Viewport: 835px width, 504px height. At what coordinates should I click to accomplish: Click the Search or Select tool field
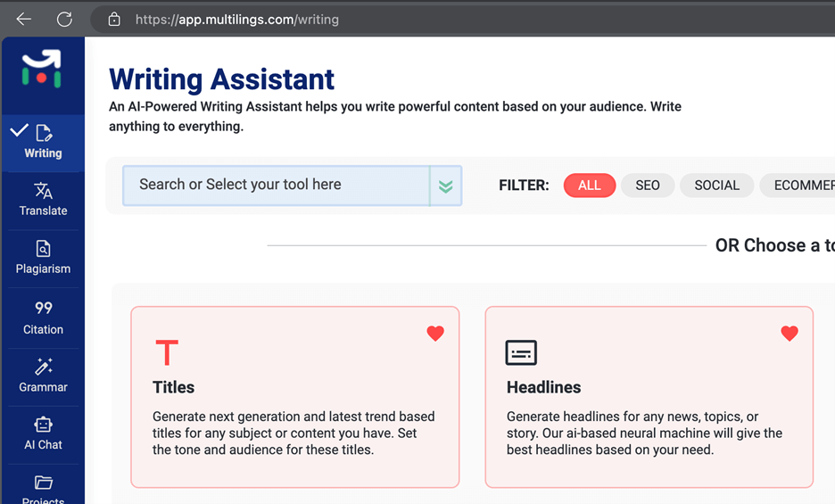point(276,186)
